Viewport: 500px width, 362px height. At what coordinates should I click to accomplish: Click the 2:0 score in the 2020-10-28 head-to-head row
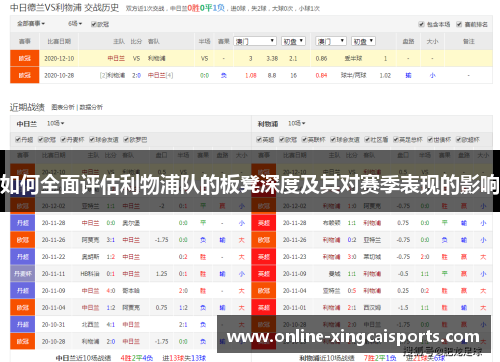[x=136, y=75]
